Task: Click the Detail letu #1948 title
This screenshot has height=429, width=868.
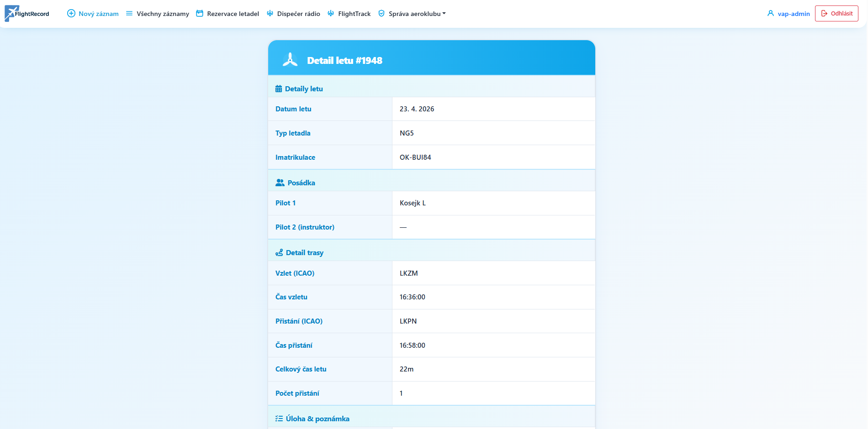Action: pyautogui.click(x=344, y=60)
